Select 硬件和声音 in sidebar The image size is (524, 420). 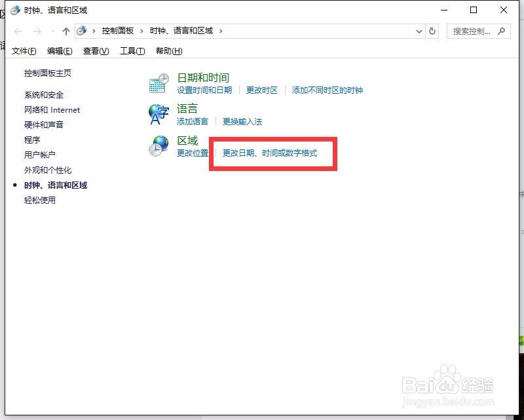tap(44, 124)
